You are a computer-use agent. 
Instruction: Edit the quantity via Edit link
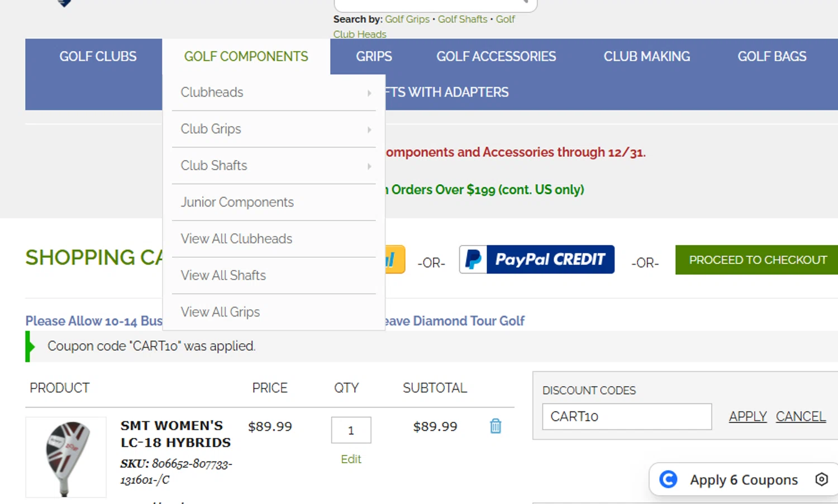click(x=351, y=459)
